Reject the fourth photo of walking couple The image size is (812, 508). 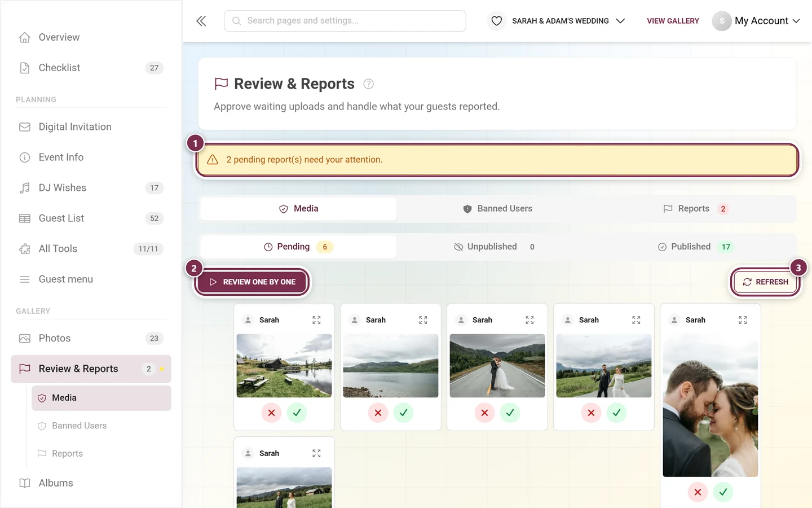[x=591, y=413]
